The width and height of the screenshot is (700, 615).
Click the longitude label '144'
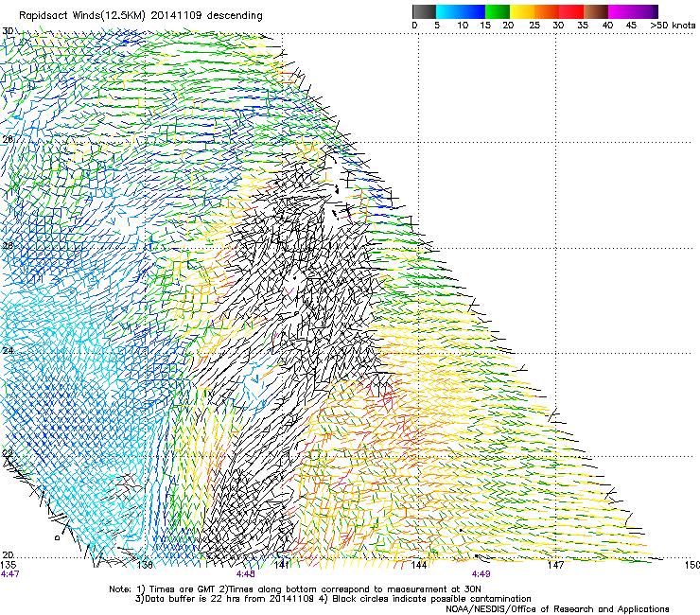418,565
